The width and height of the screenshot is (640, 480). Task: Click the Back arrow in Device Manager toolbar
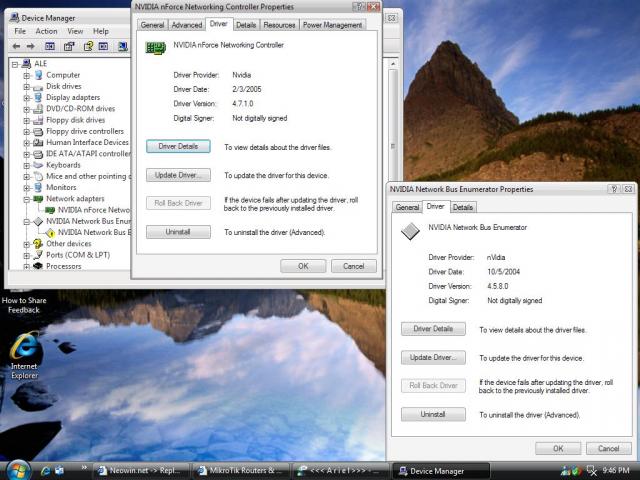16,46
